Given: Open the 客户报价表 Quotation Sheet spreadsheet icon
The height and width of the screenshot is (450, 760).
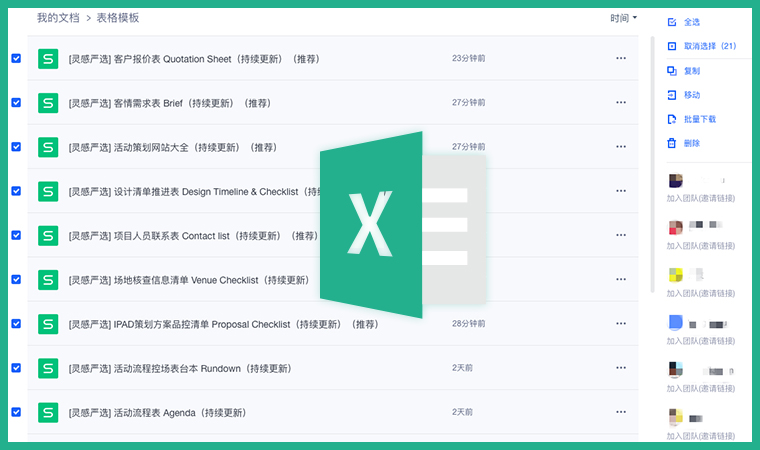Looking at the screenshot, I should point(48,59).
